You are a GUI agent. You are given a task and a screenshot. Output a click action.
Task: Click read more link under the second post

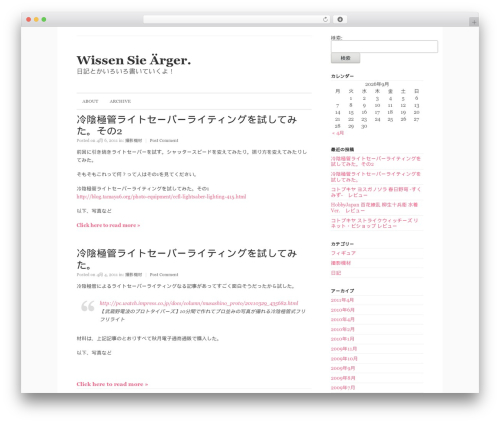112,384
